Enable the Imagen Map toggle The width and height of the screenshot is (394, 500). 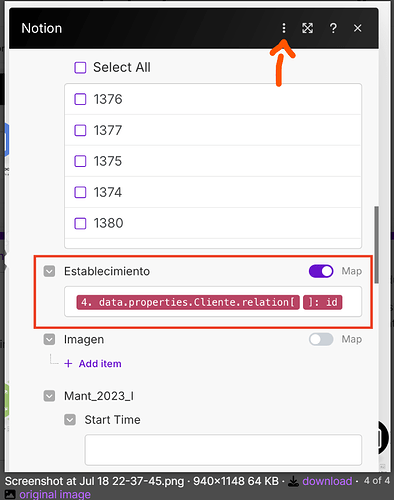[321, 339]
